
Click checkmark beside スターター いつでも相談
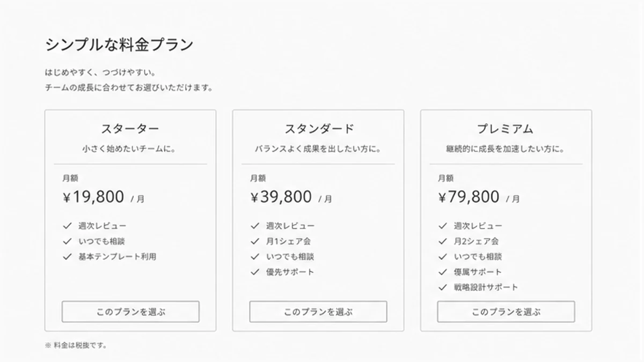click(x=67, y=241)
